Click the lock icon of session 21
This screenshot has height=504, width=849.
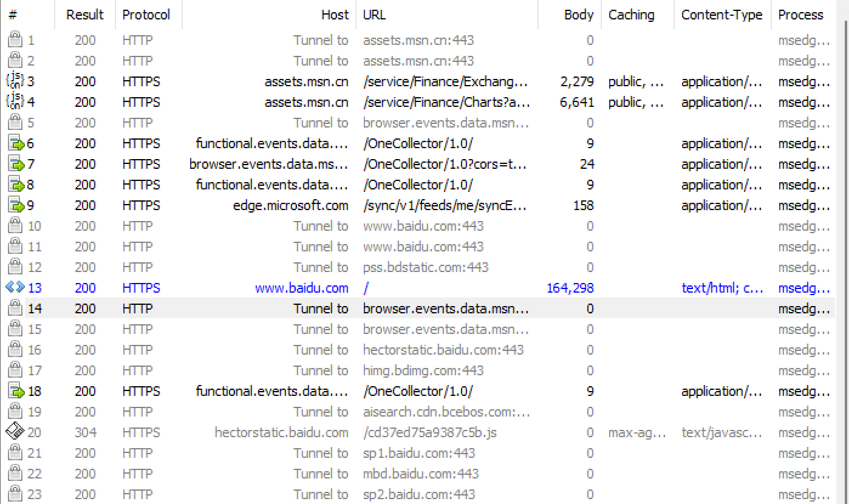tap(14, 454)
